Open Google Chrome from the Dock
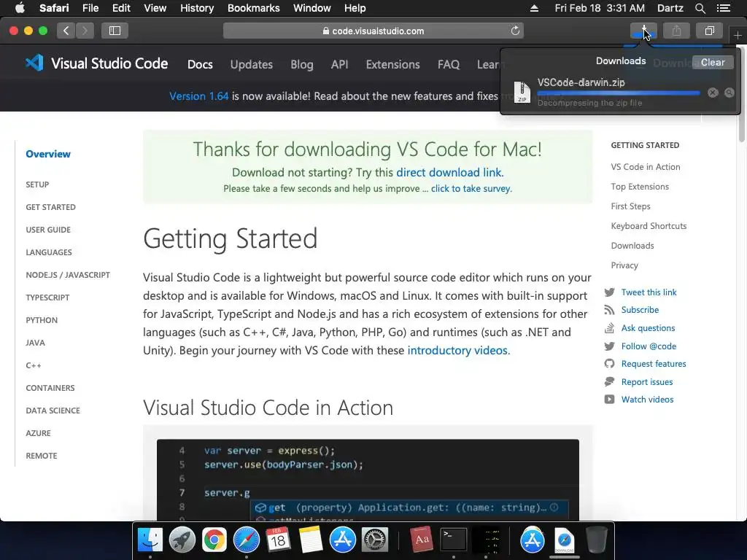 214,540
